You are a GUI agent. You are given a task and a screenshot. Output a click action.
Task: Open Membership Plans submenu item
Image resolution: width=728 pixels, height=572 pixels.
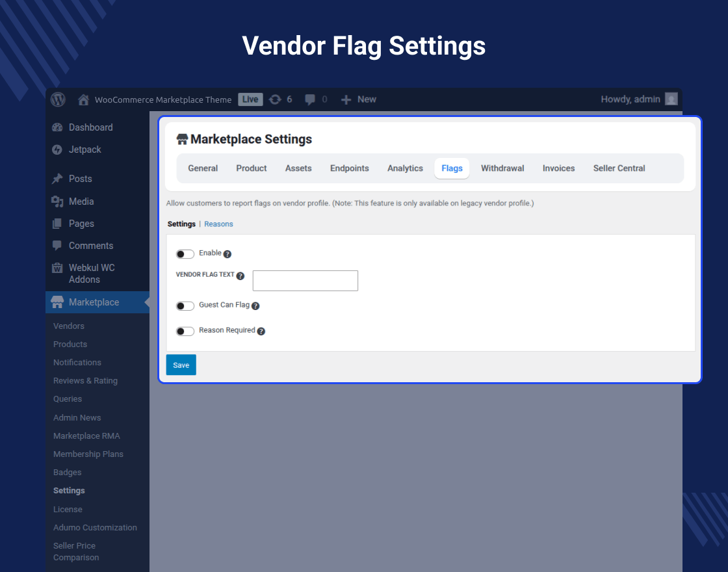pyautogui.click(x=88, y=454)
